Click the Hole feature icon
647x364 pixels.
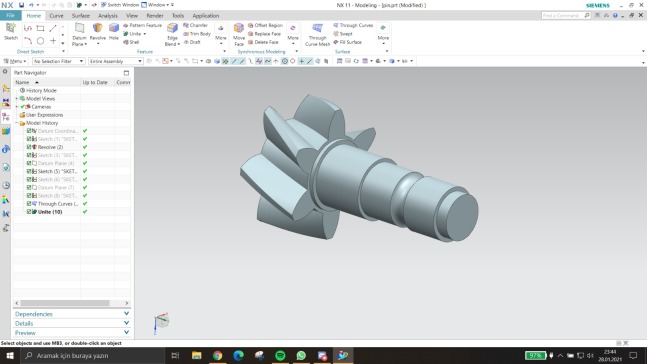pyautogui.click(x=114, y=28)
